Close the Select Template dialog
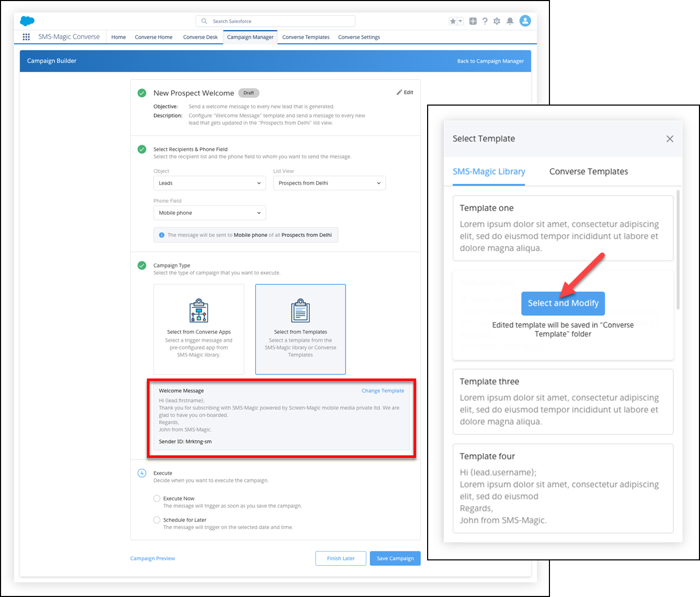This screenshot has width=700, height=597. 670,139
